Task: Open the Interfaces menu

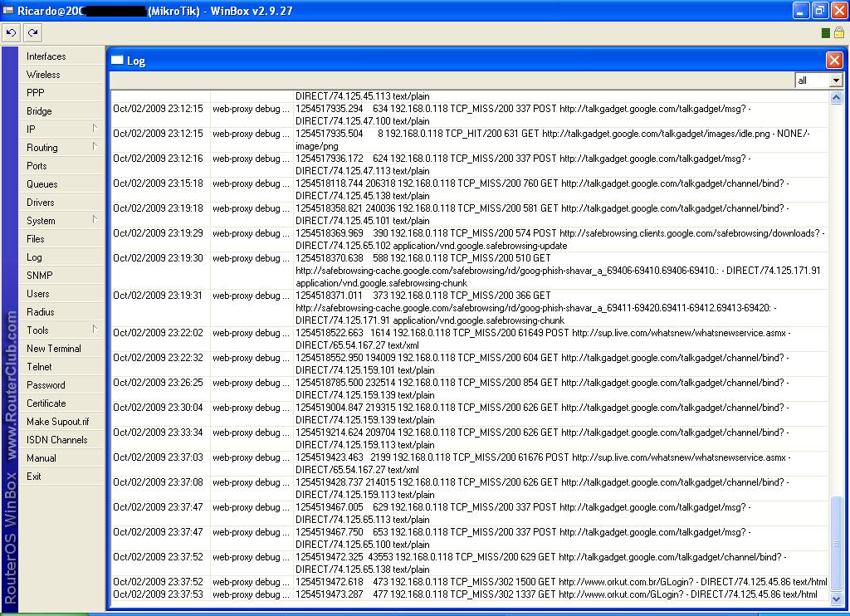Action: click(x=61, y=56)
